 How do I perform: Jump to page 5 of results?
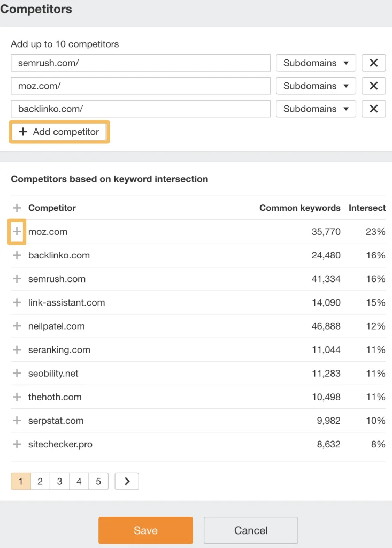click(98, 481)
